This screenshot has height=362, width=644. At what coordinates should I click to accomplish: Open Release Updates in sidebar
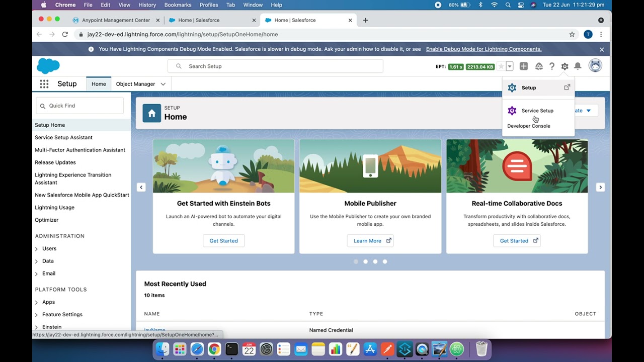(55, 162)
